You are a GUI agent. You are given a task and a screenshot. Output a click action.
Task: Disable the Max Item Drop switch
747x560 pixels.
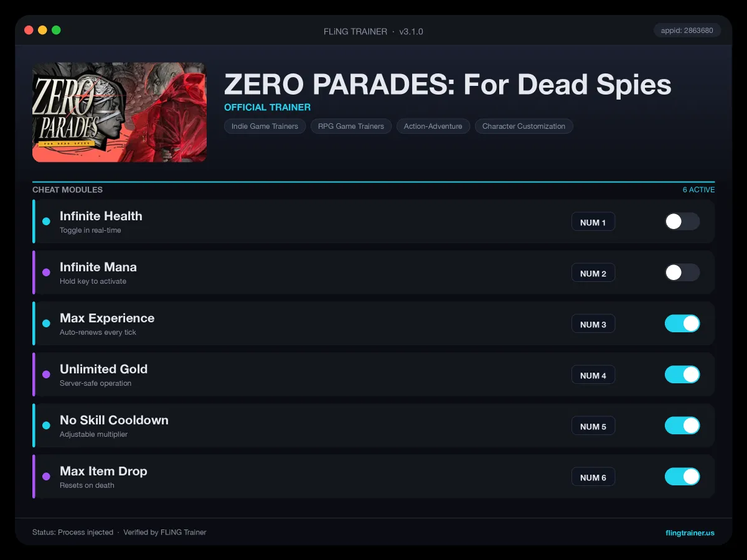click(x=682, y=477)
